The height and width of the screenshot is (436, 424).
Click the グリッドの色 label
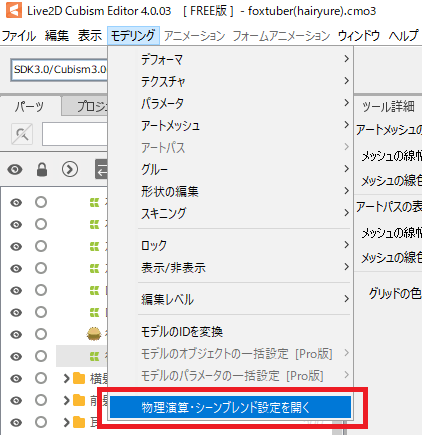click(395, 293)
